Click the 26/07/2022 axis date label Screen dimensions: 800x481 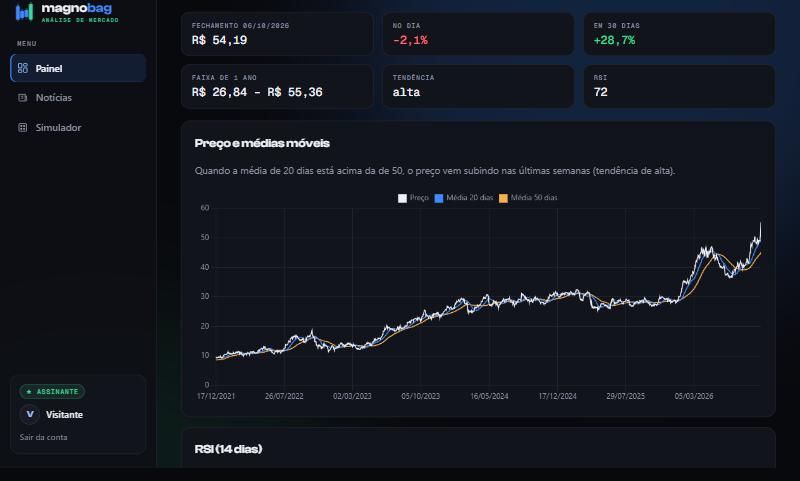(x=284, y=396)
